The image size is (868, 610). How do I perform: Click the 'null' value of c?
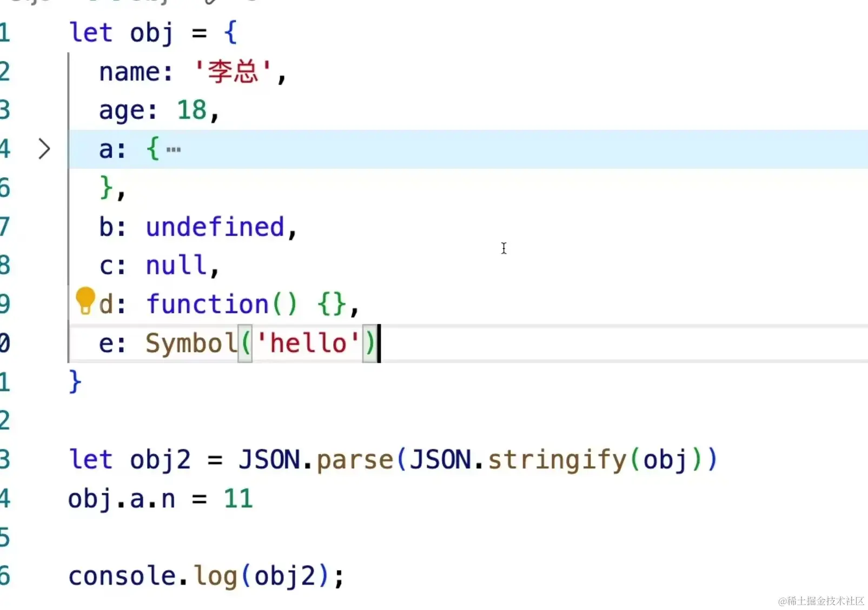coord(176,265)
